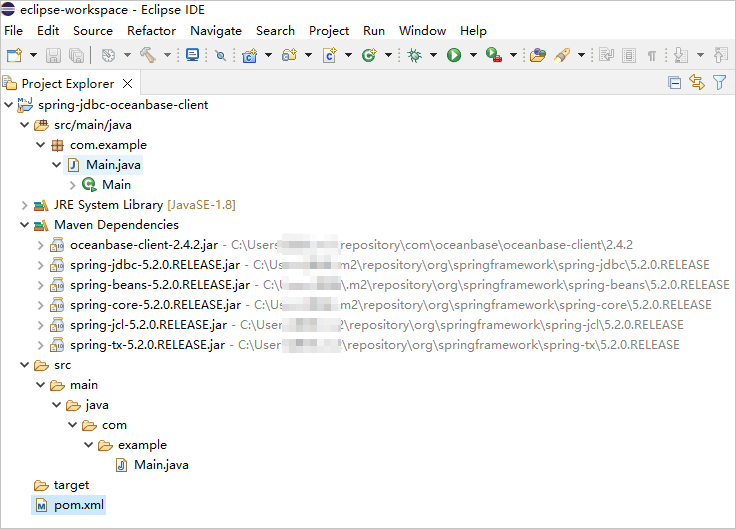Toggle Link with Editor icon
The image size is (736, 529).
697,83
